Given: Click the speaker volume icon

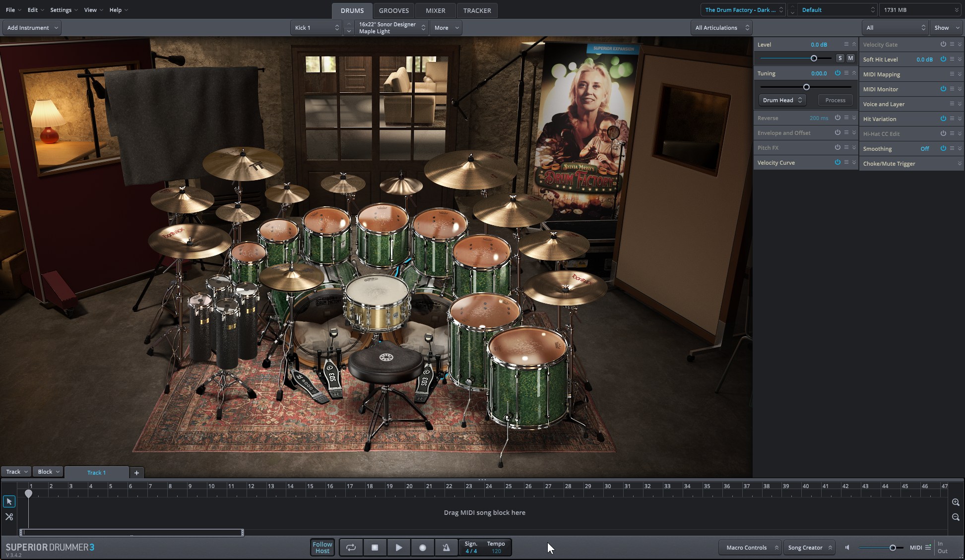Looking at the screenshot, I should coord(847,548).
